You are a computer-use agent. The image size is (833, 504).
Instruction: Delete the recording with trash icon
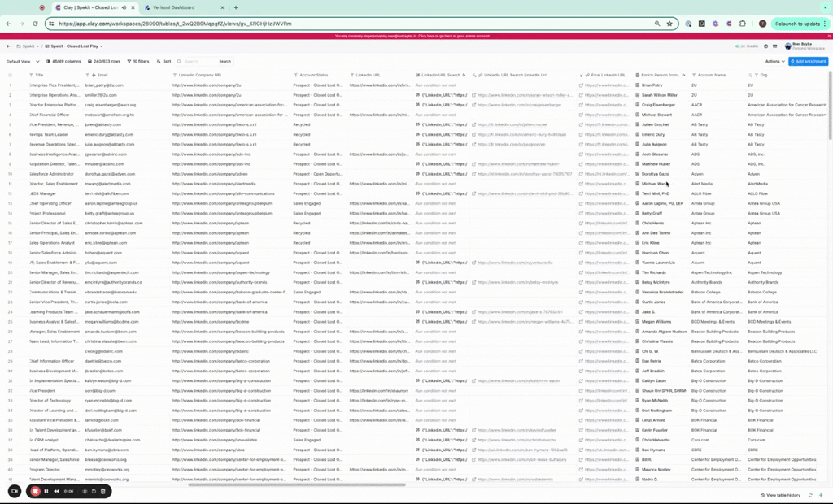point(102,491)
